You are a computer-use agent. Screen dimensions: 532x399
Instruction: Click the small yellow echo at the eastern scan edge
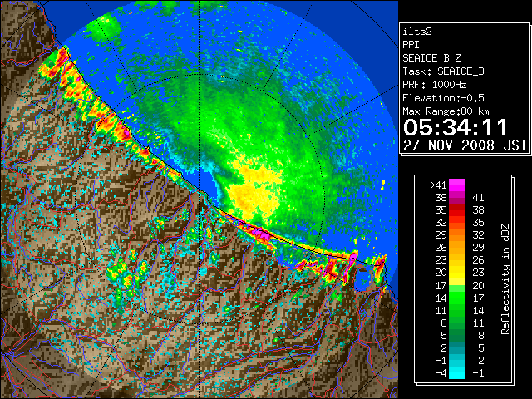click(383, 185)
